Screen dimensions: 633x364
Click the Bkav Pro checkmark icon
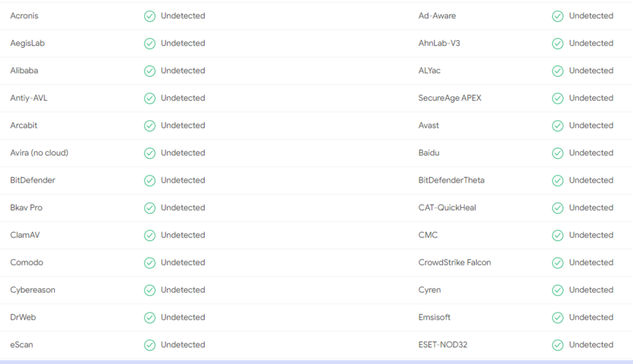coord(150,208)
